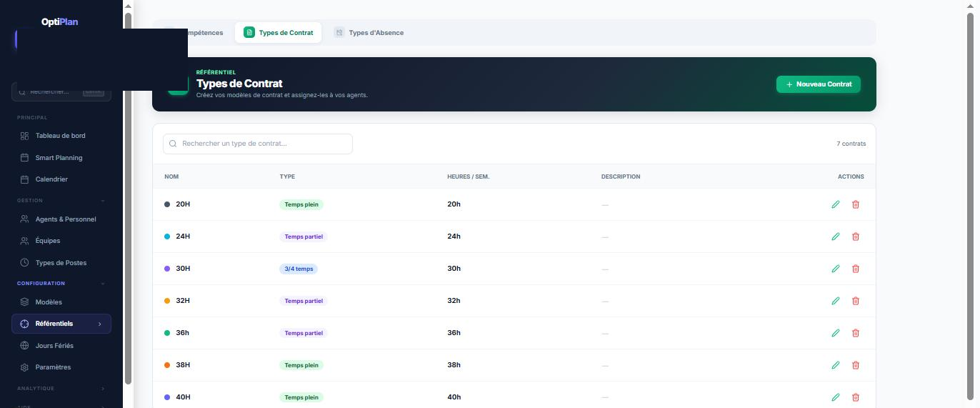Screen dimensions: 980x408
Task: Click the Temps partiel badge on 24H row
Action: 304,237
